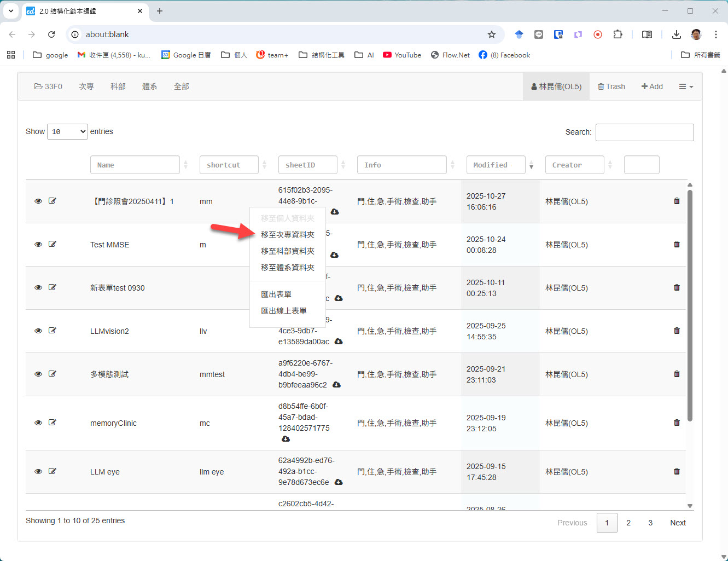Click the Add button in navbar

(652, 86)
